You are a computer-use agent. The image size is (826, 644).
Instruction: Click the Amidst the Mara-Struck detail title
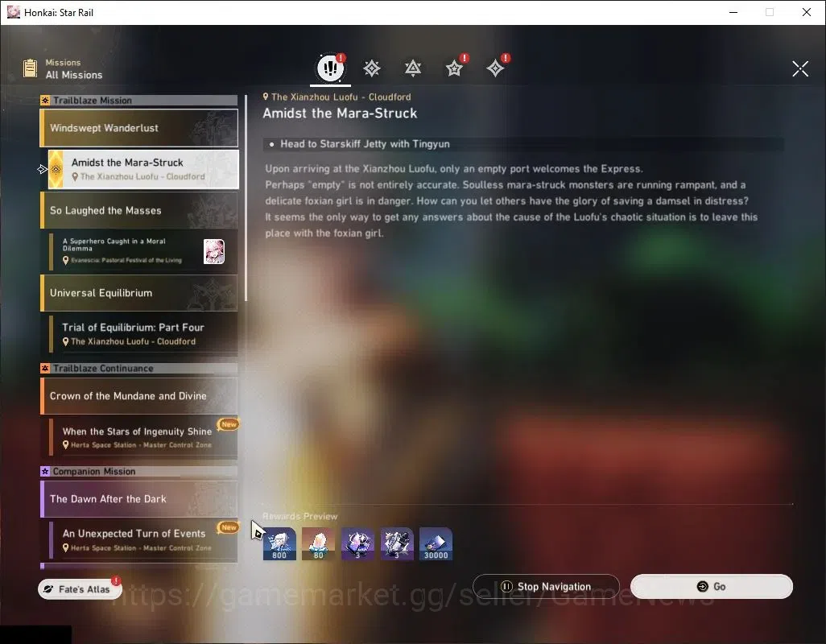[x=340, y=114]
